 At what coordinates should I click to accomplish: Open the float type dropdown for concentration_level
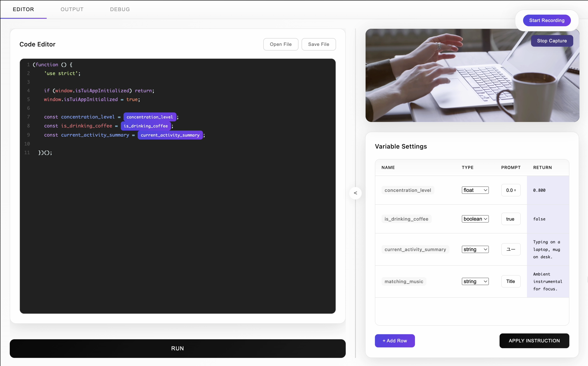point(475,190)
